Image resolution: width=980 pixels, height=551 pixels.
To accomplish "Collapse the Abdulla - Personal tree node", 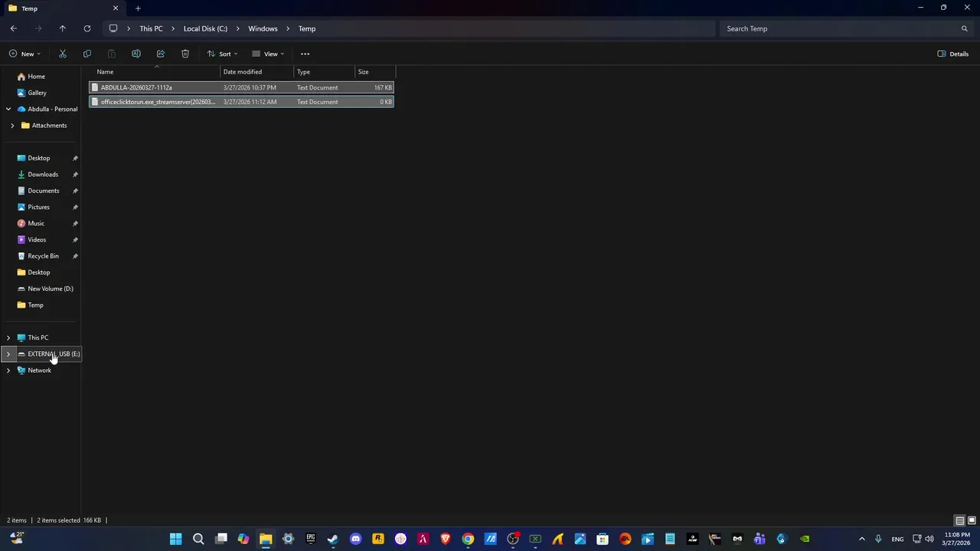I will pos(8,109).
